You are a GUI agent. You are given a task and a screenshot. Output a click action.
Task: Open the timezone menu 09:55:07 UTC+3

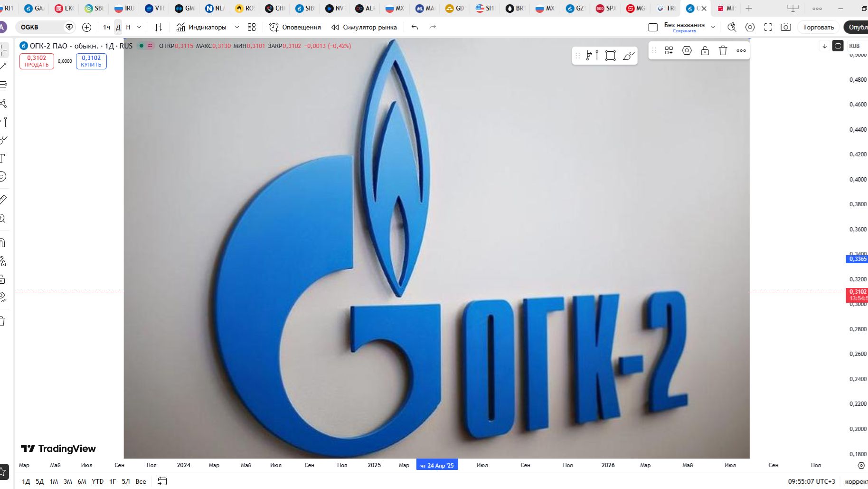pos(811,481)
